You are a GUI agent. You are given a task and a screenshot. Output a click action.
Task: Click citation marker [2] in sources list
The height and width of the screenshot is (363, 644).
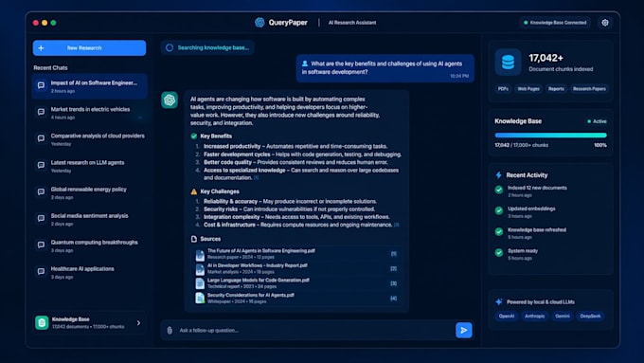pyautogui.click(x=393, y=269)
